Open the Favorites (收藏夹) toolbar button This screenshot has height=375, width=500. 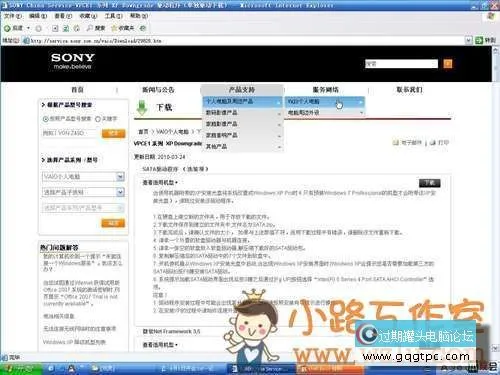click(x=122, y=29)
